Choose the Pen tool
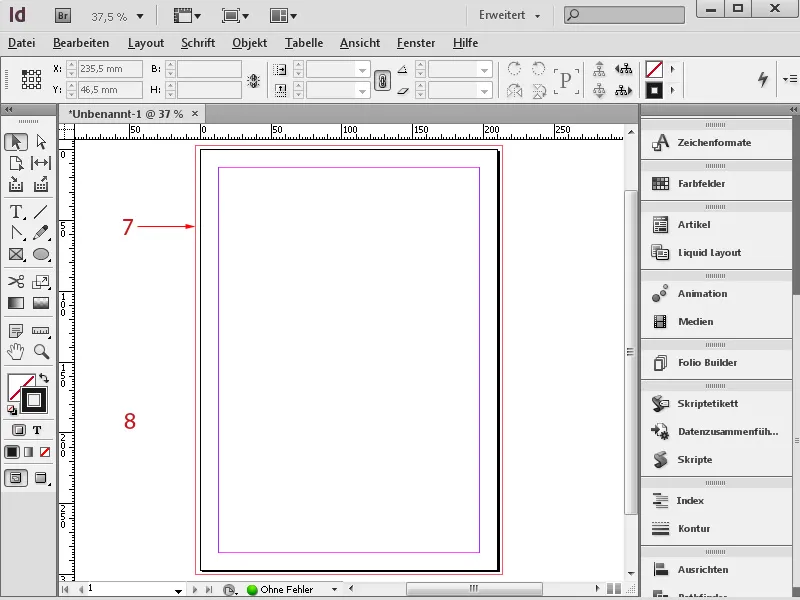800x600 pixels. coord(16,233)
